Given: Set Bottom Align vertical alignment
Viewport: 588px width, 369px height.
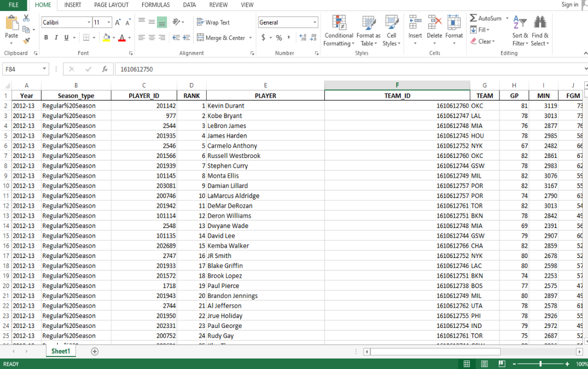Looking at the screenshot, I should click(161, 22).
